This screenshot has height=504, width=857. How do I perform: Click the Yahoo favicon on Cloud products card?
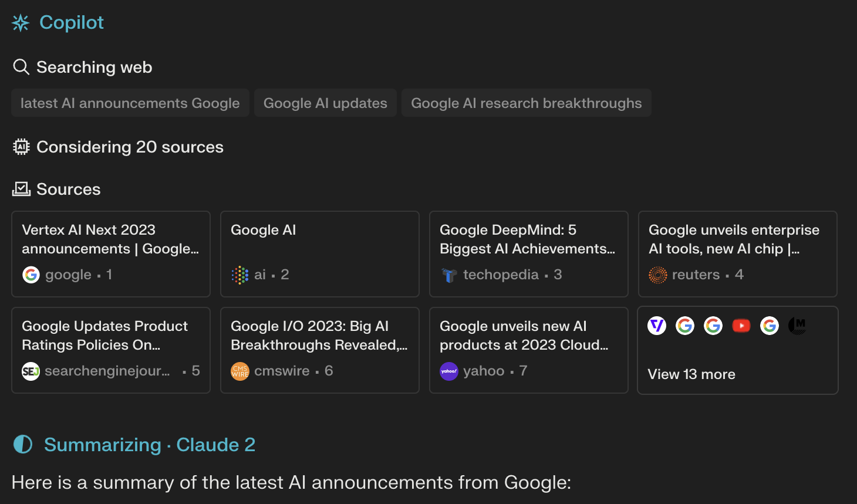click(x=449, y=371)
